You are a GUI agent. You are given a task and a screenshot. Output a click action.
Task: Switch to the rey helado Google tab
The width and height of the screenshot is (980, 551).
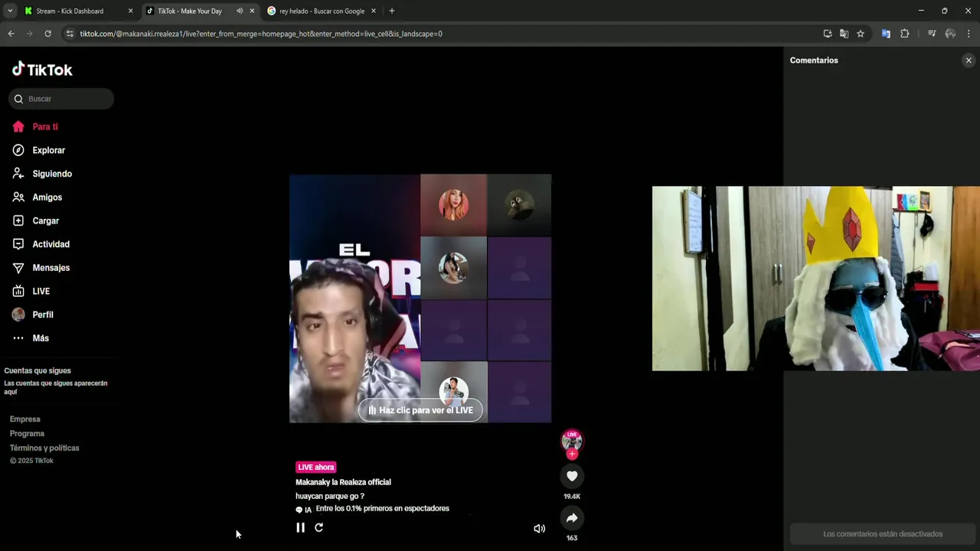(x=322, y=11)
